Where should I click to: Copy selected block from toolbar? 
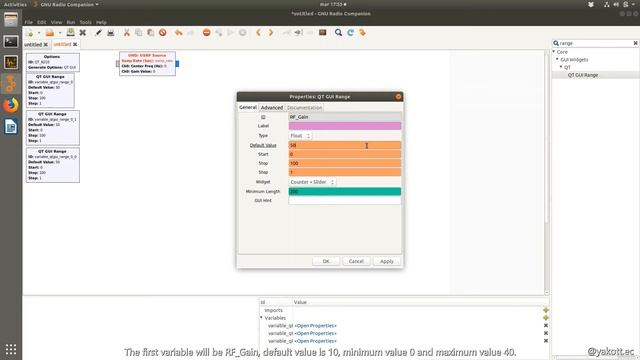(x=139, y=33)
